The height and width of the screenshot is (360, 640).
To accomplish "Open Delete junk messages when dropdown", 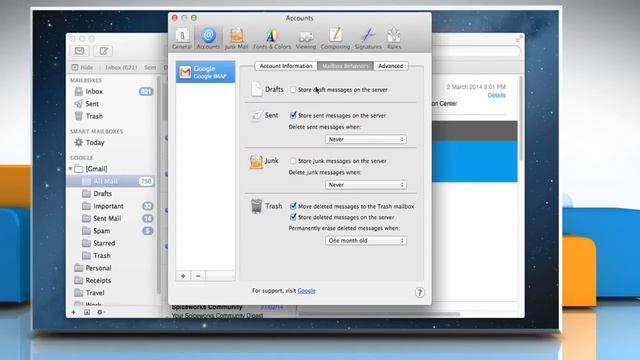I will pos(366,185).
